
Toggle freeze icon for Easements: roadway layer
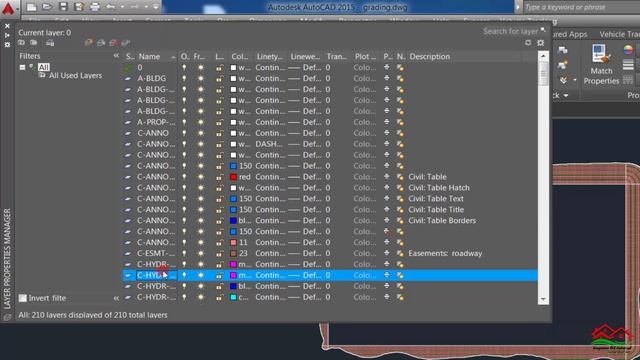coord(201,253)
